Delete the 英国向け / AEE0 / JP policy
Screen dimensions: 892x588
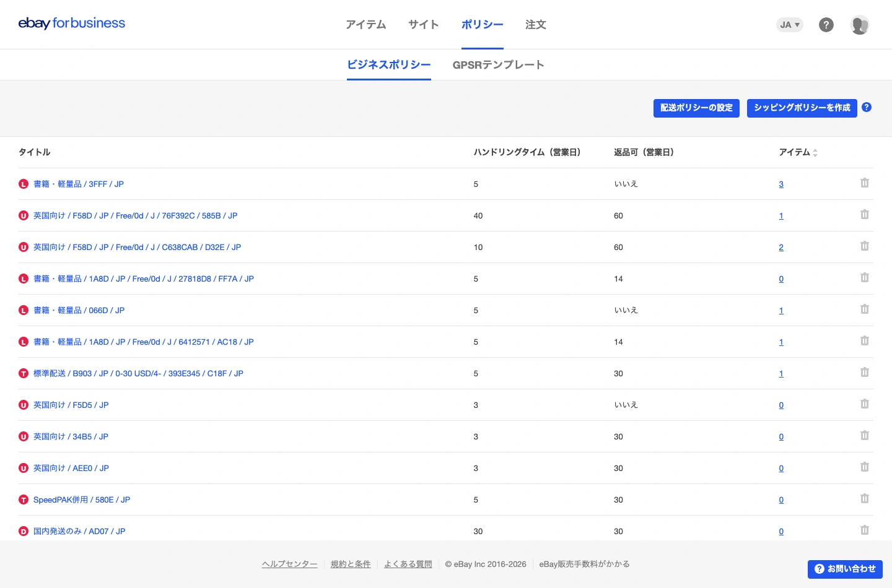click(x=865, y=467)
